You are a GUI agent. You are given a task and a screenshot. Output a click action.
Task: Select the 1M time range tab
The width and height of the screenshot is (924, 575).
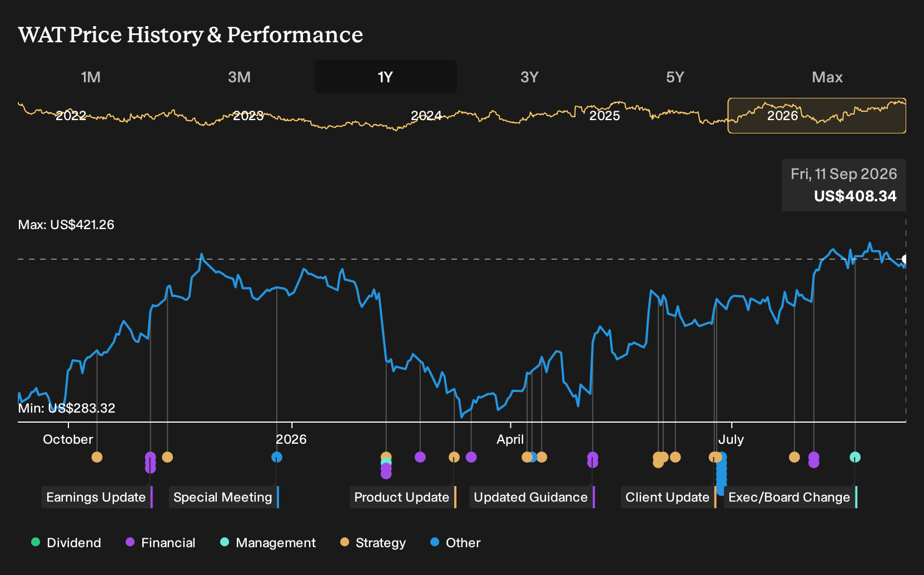[x=91, y=77]
